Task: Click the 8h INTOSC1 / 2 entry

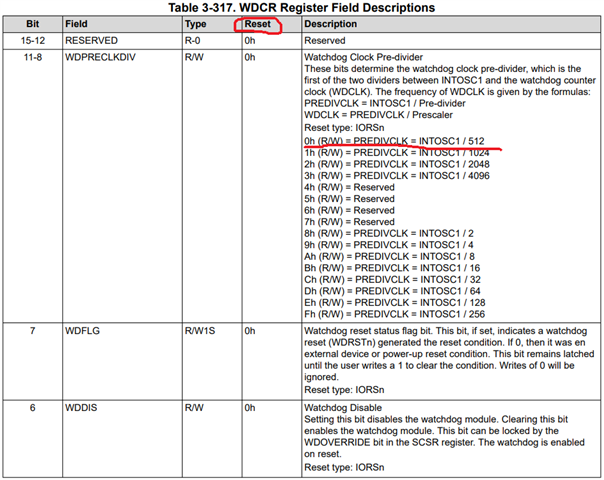Action: tap(389, 233)
